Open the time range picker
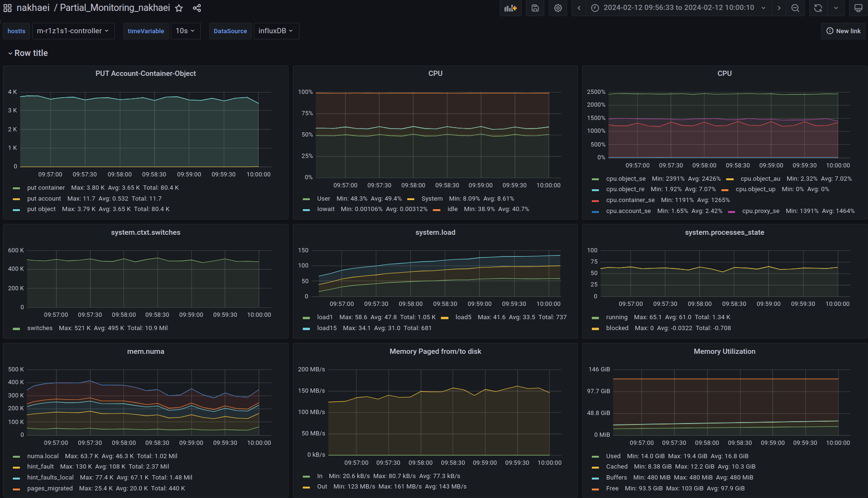The width and height of the screenshot is (868, 498). click(678, 8)
